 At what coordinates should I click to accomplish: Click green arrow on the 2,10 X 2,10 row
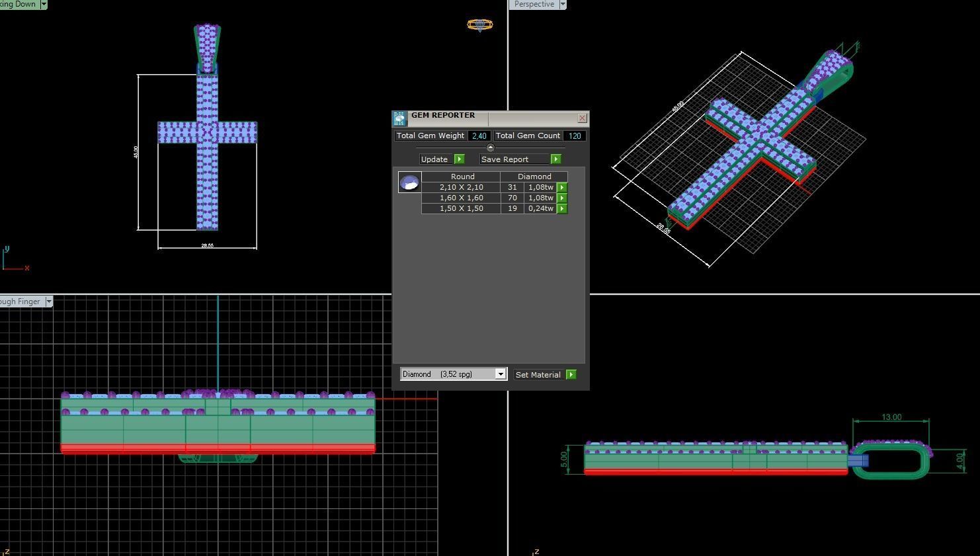(562, 187)
